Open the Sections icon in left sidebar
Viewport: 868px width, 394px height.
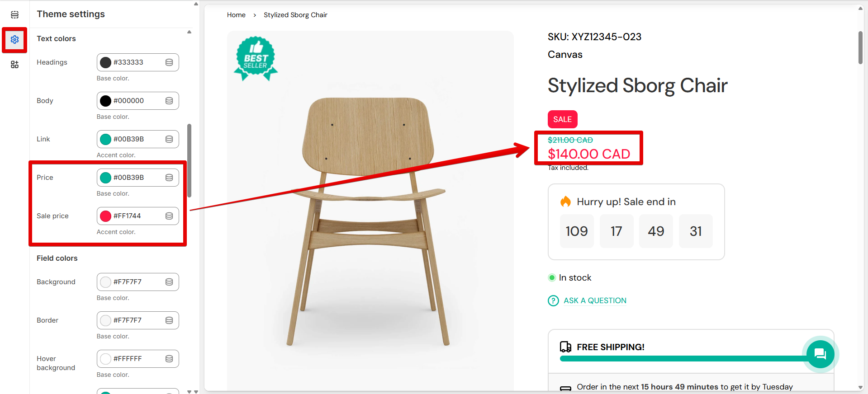14,15
